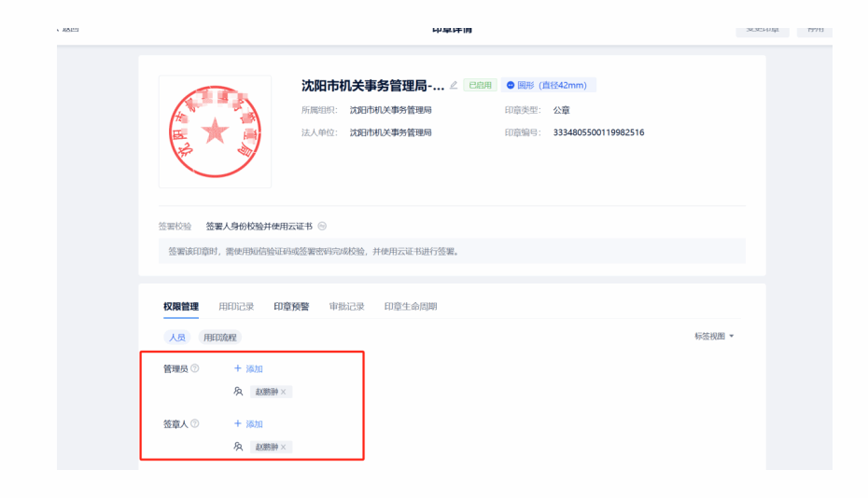
Task: Open the 审批记录 tab
Action: 346,307
